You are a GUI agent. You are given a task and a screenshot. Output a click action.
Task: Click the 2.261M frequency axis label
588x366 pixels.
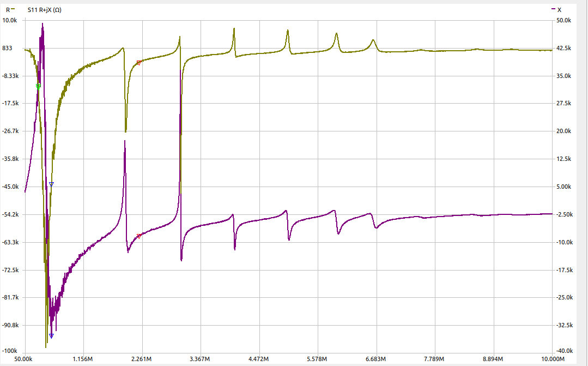tap(142, 359)
